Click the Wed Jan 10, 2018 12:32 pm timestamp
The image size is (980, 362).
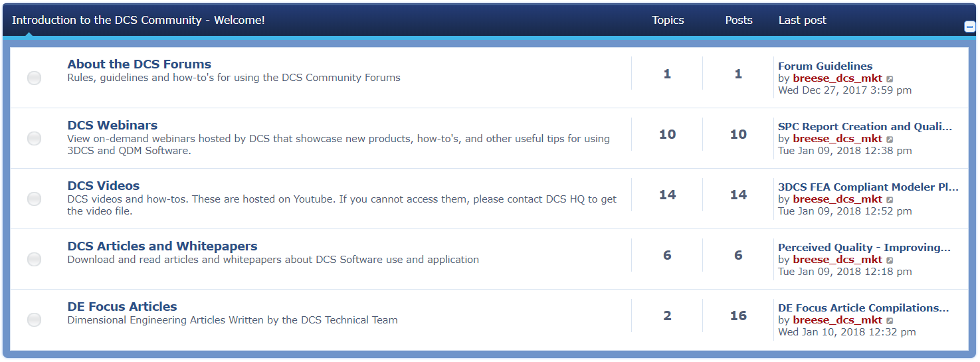847,332
